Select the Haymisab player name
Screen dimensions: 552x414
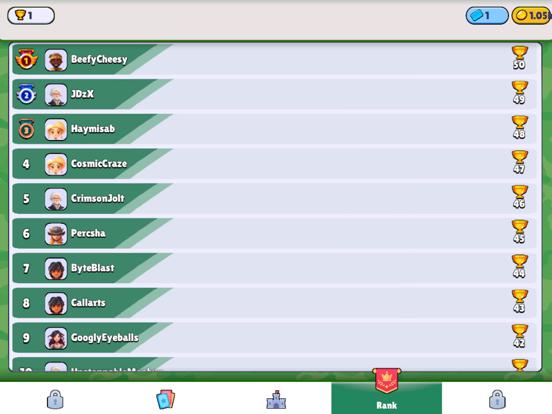93,129
